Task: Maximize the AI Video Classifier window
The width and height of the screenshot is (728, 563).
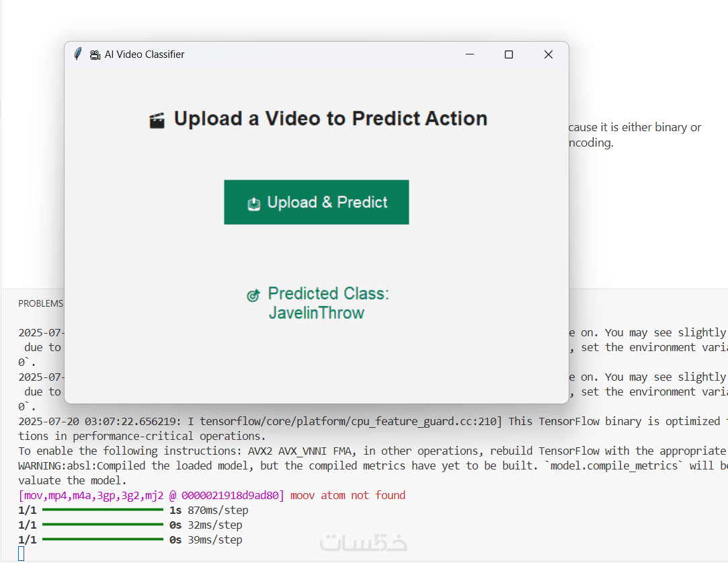Action: pyautogui.click(x=509, y=54)
